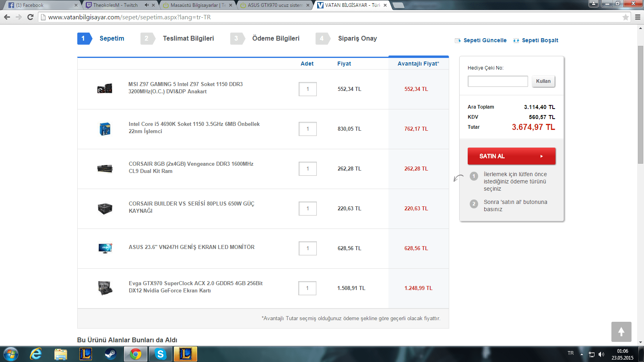Click the Sepeti Güncelle cart update icon
This screenshot has height=362, width=644.
pos(458,41)
